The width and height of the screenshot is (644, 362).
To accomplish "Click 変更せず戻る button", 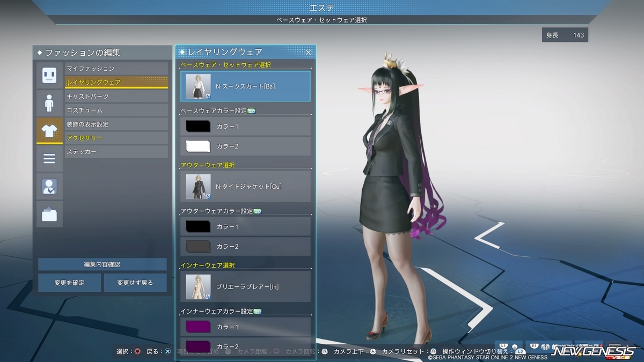I will click(x=135, y=283).
